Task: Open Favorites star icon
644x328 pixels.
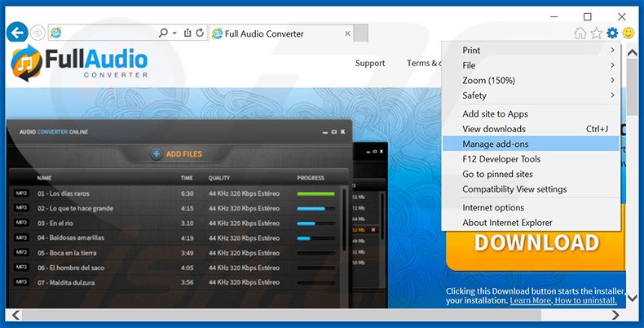Action: pos(597,33)
